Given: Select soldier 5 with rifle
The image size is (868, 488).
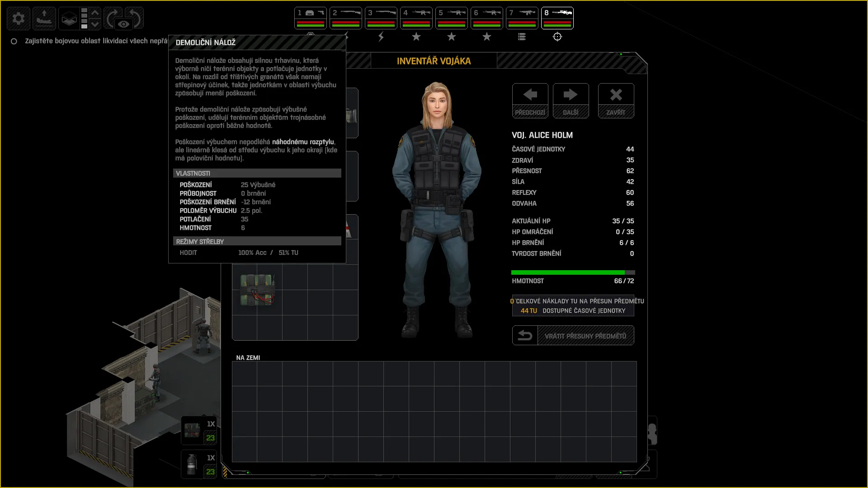Looking at the screenshot, I should [452, 18].
